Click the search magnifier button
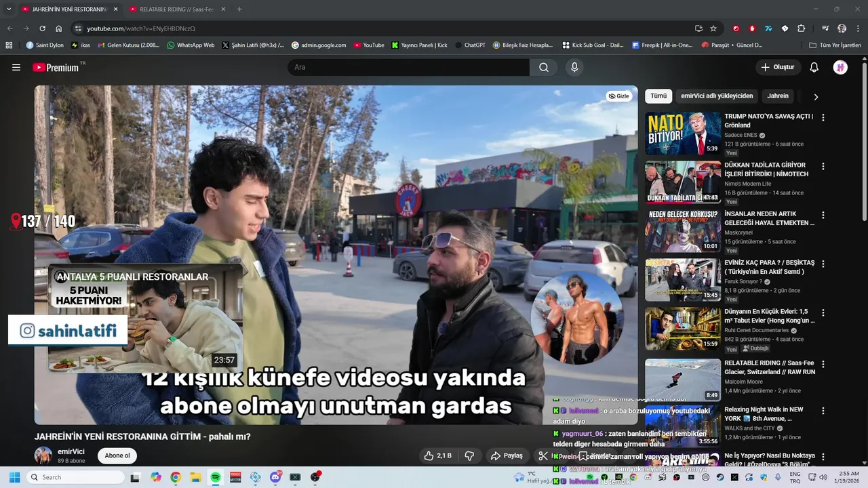The width and height of the screenshot is (868, 488). click(544, 67)
